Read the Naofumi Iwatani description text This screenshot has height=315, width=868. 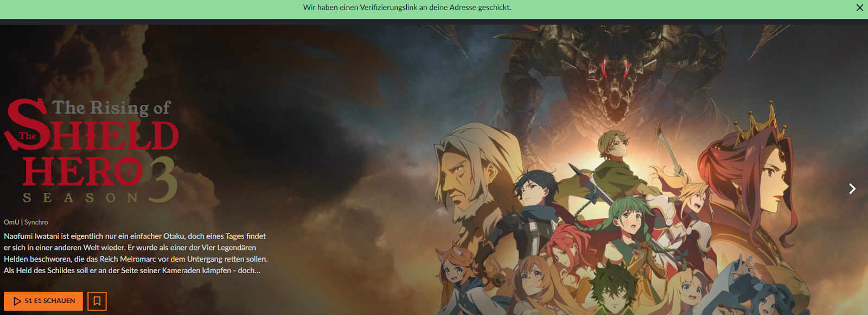click(x=136, y=253)
